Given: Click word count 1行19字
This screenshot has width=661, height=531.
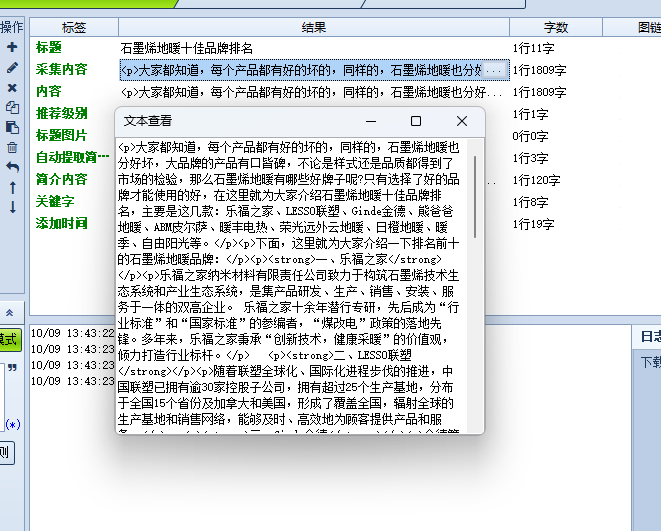Looking at the screenshot, I should point(533,224).
